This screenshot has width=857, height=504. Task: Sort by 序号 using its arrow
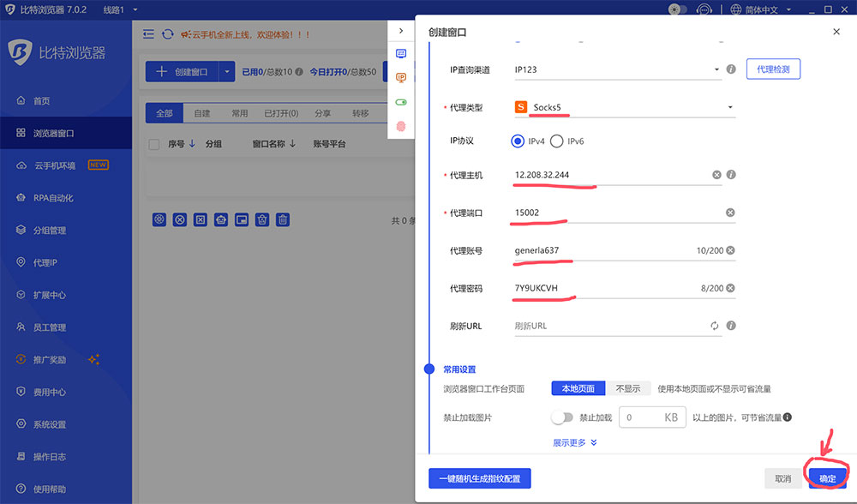click(x=192, y=144)
